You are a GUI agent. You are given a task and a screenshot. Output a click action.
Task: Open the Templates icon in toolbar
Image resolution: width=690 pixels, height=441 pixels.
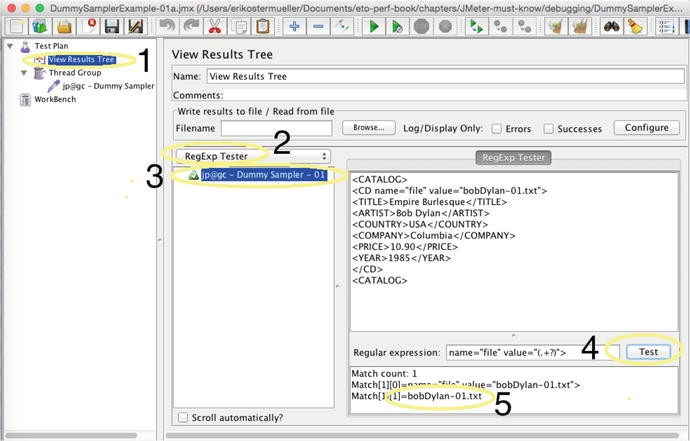(x=40, y=26)
